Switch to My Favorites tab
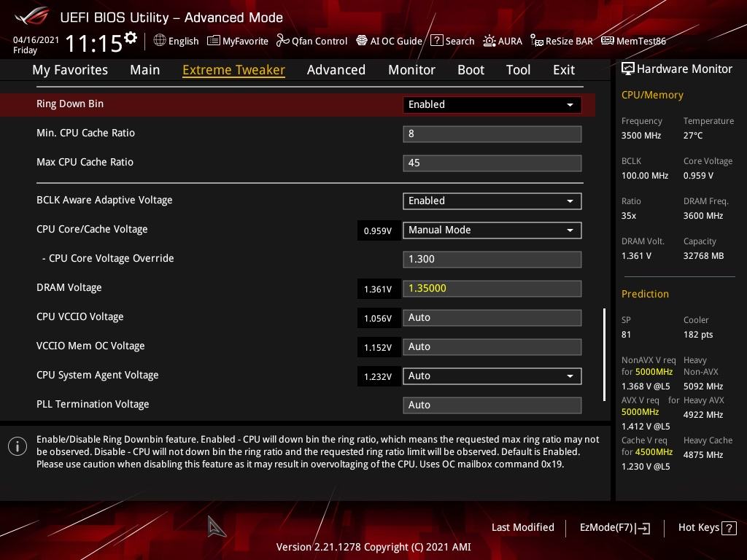The height and width of the screenshot is (560, 747). pos(70,70)
